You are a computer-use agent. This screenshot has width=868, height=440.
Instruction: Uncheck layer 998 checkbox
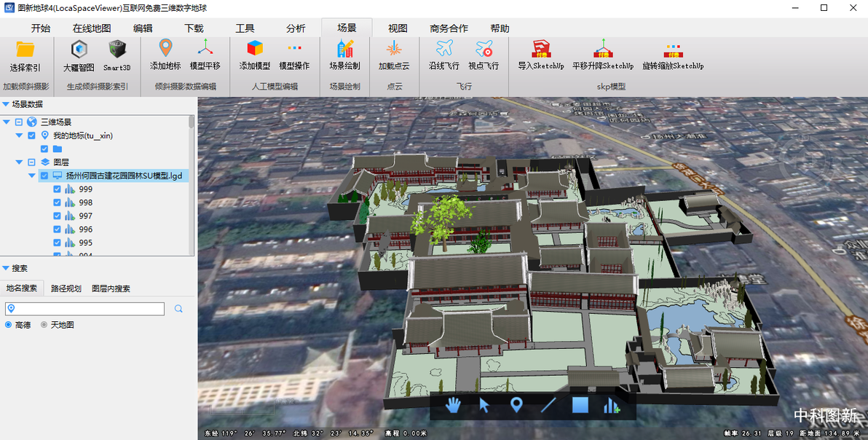coord(57,203)
